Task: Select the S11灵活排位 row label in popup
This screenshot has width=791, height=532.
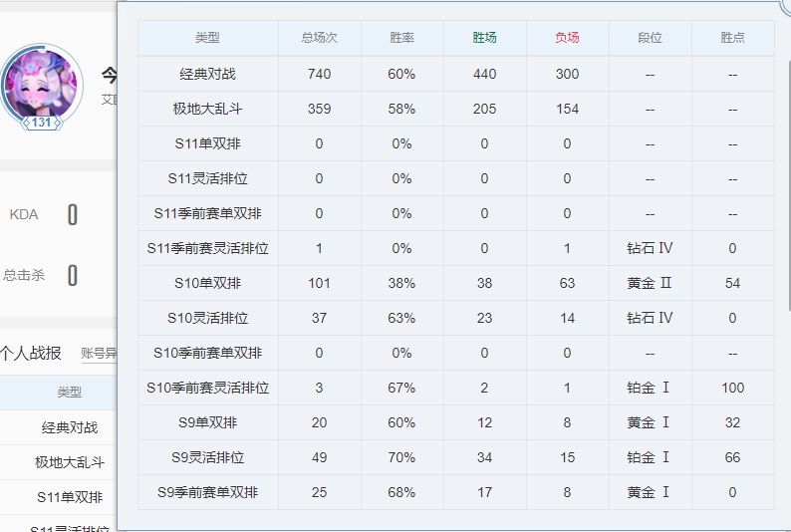Action: [208, 178]
